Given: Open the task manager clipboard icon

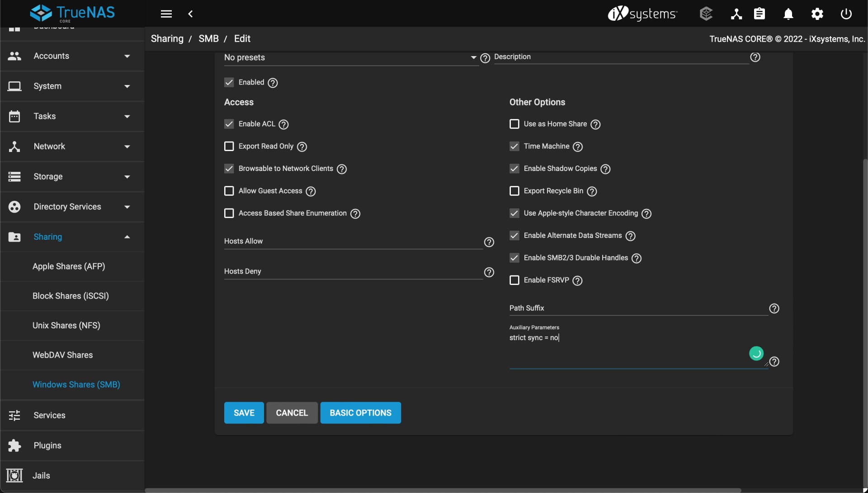Looking at the screenshot, I should coord(759,14).
